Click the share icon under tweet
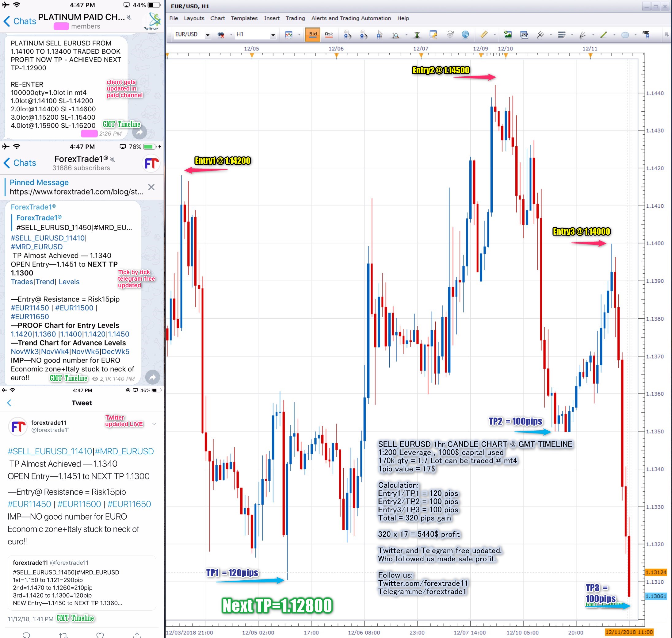Screen dimensions: 672x638 (137, 635)
